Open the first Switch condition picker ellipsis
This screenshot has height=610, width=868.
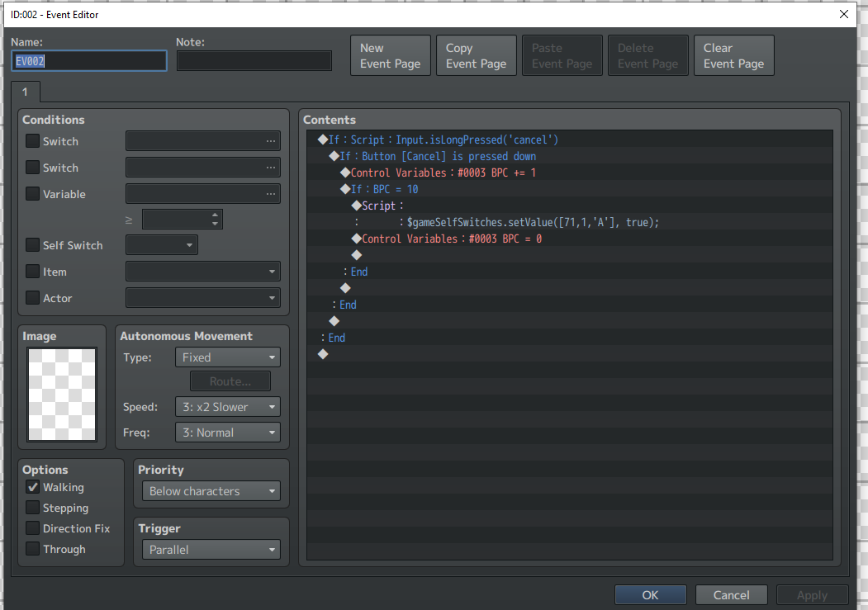pos(270,141)
